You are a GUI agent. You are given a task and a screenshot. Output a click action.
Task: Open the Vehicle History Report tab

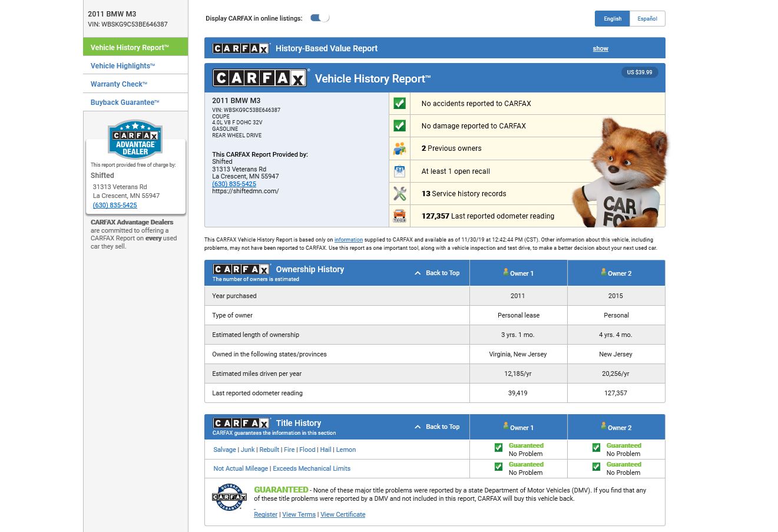pos(135,47)
